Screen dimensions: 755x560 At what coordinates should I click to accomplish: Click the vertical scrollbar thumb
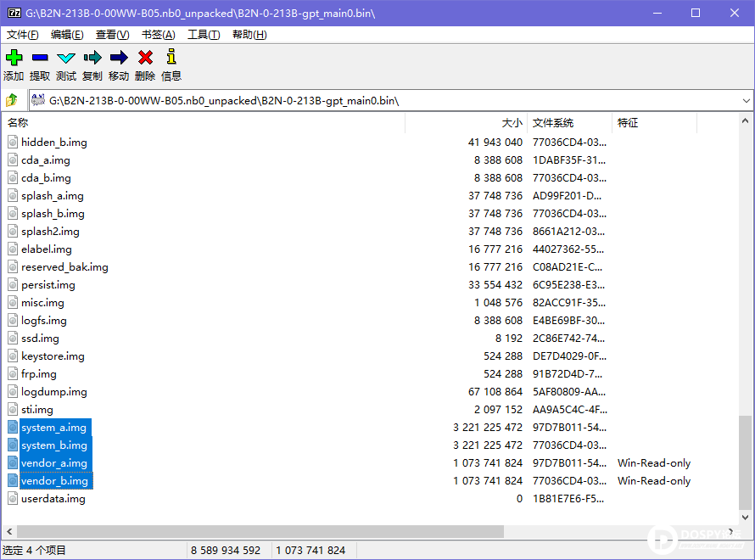[745, 462]
